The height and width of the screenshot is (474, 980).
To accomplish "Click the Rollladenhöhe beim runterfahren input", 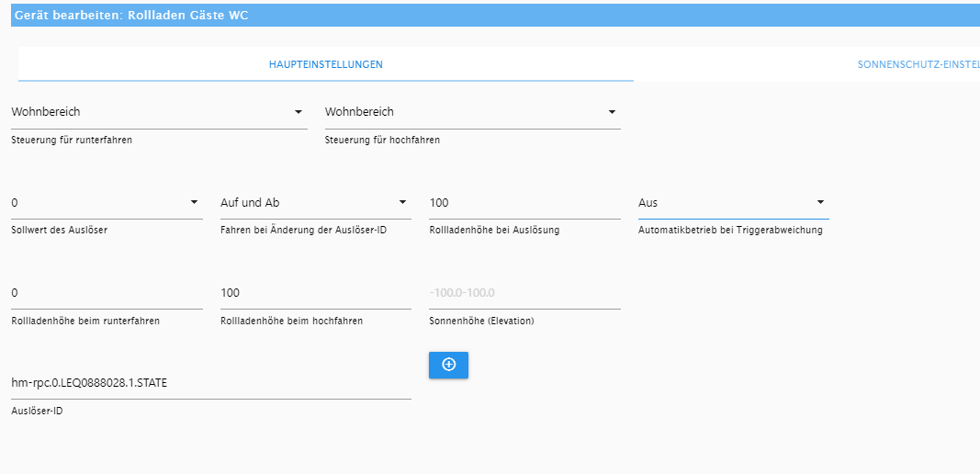I will (x=107, y=293).
